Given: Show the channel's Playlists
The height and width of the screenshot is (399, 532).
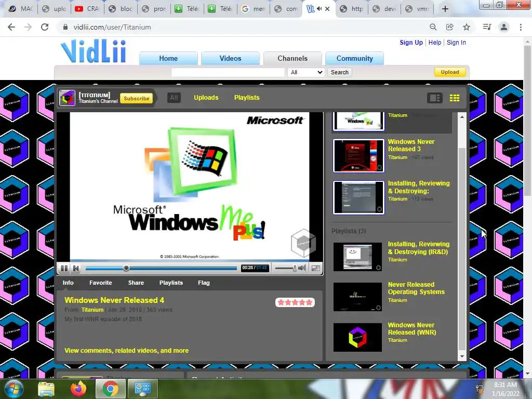Looking at the screenshot, I should tap(247, 98).
